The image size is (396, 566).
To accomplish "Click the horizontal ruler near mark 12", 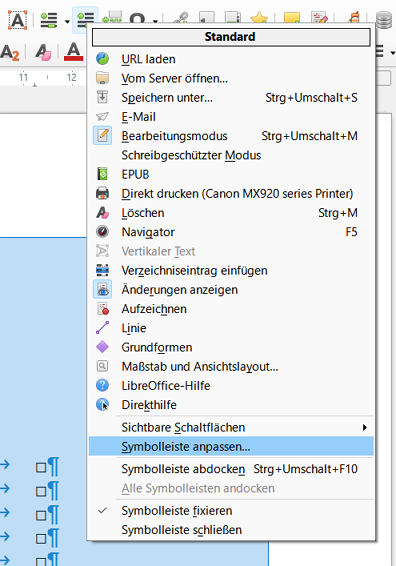I will point(71,77).
